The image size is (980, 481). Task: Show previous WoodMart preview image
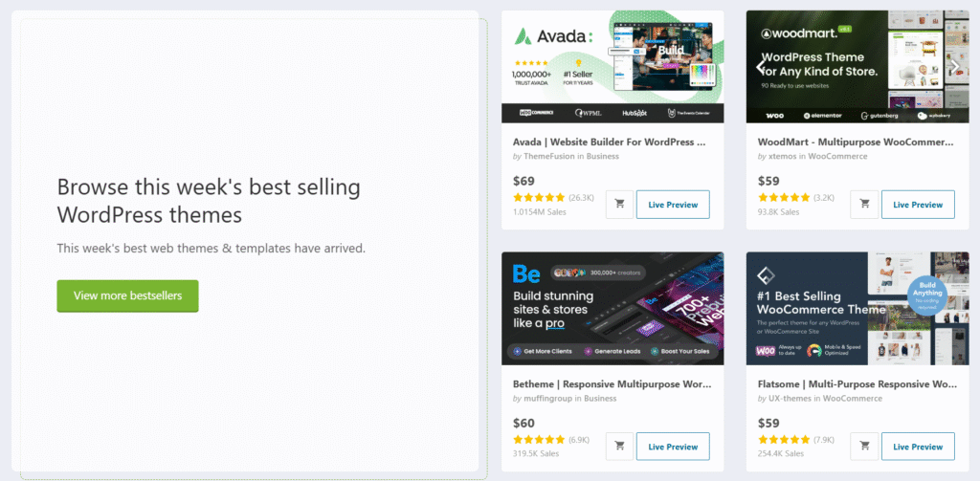click(760, 67)
